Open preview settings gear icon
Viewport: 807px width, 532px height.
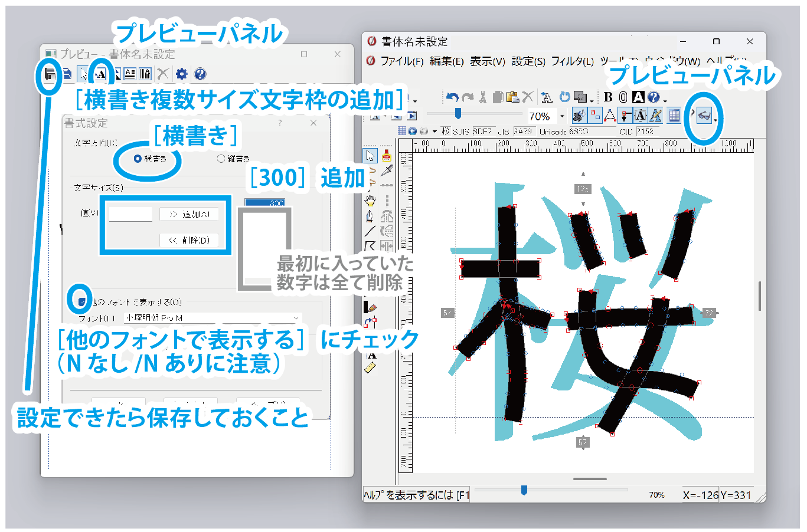coord(182,74)
